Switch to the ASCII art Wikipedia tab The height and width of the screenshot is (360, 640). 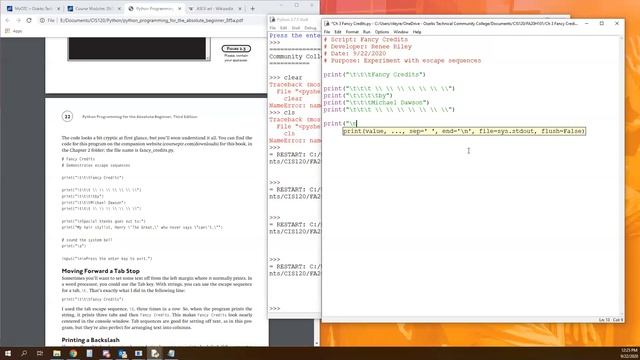pyautogui.click(x=214, y=8)
